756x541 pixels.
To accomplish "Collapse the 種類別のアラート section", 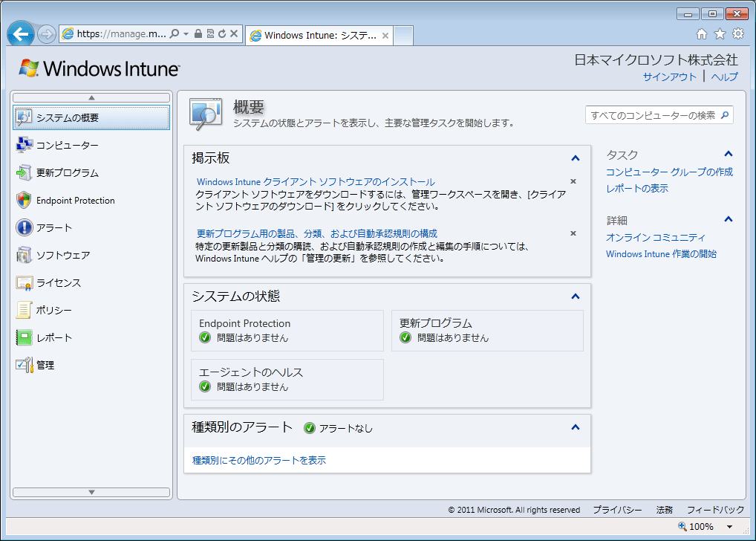I will click(576, 427).
